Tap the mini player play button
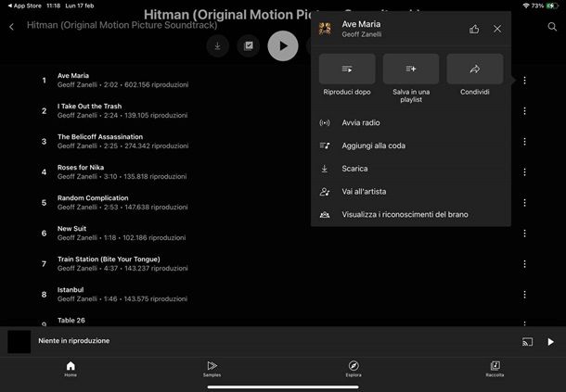This screenshot has height=392, width=566. 550,342
